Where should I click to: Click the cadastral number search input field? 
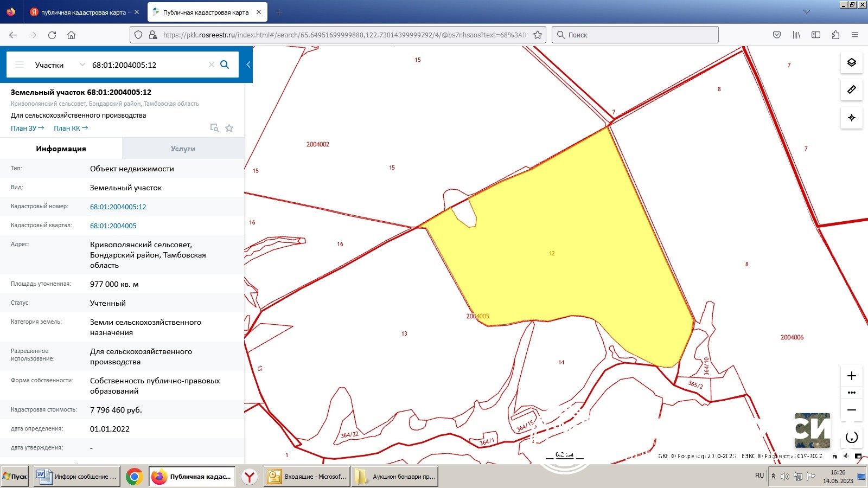(x=146, y=65)
